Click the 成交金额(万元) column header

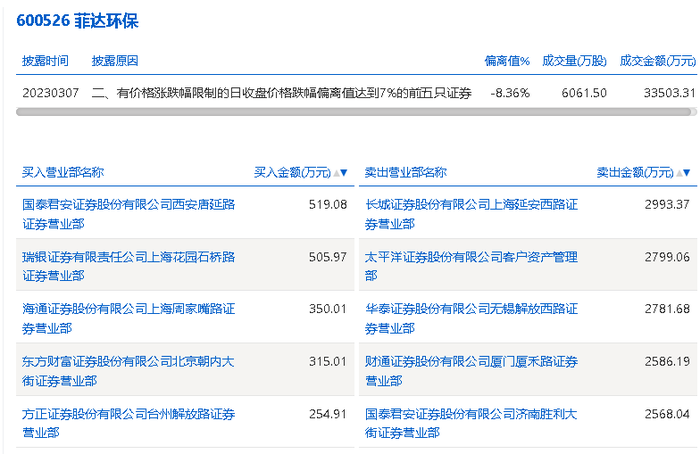click(x=658, y=61)
